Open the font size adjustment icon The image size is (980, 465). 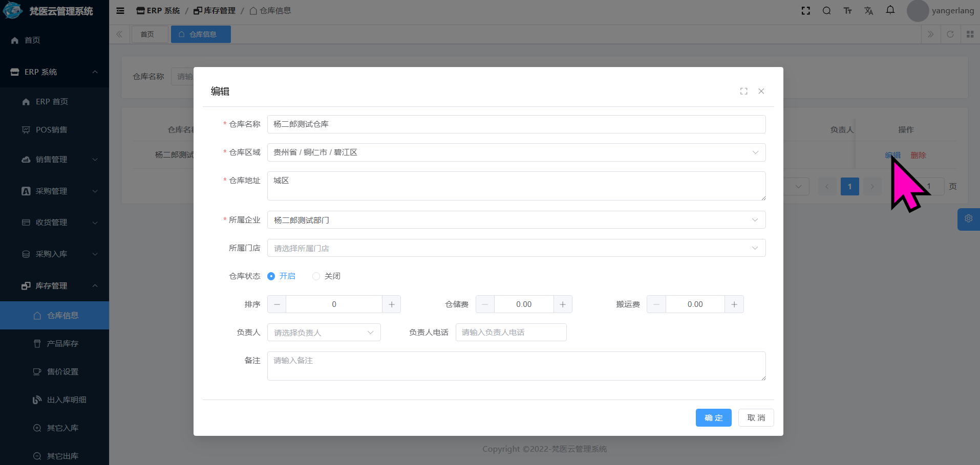click(x=847, y=11)
